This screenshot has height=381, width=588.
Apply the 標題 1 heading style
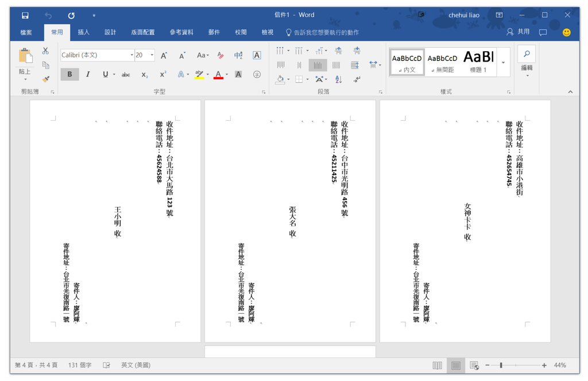click(x=478, y=62)
